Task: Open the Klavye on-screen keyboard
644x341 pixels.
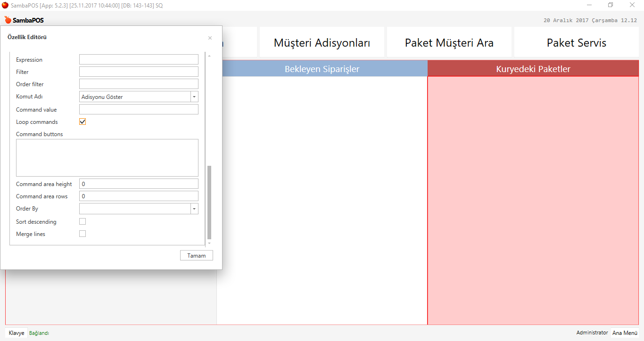Action: [x=17, y=333]
